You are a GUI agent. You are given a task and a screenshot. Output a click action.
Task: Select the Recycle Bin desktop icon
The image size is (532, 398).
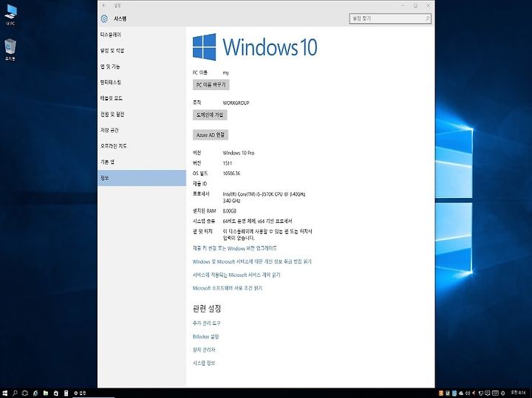[10, 49]
